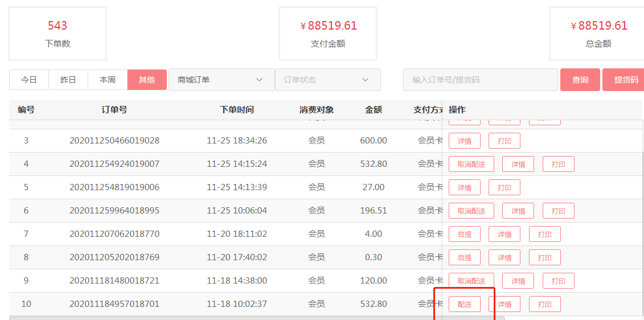Click order number 202011259964018995
Image resolution: width=644 pixels, height=320 pixels.
tap(114, 211)
